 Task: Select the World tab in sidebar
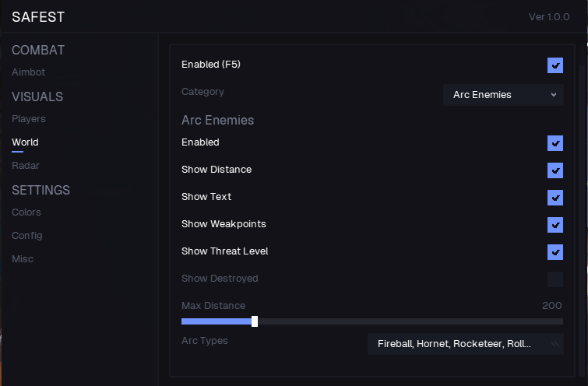tap(25, 142)
